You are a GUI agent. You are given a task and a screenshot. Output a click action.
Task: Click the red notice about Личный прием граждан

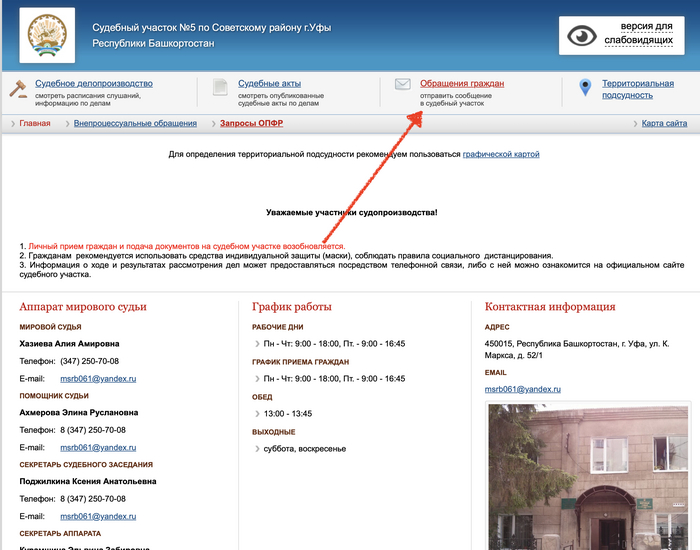tap(187, 246)
